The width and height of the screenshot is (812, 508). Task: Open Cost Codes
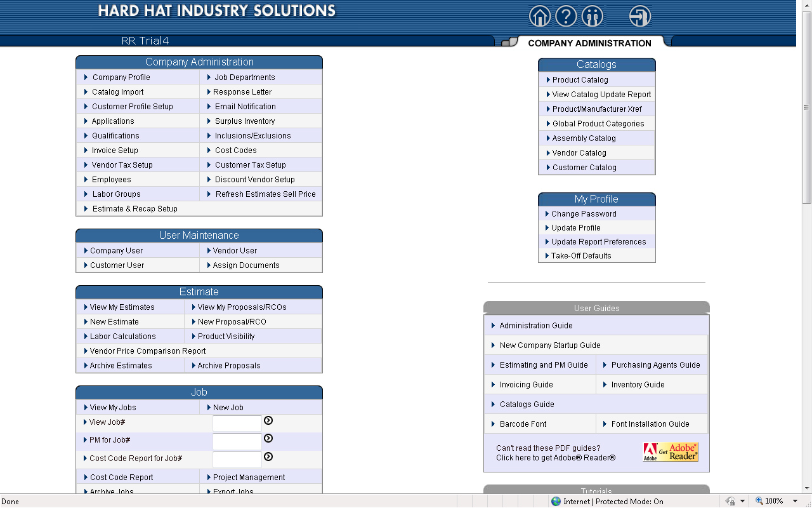(x=236, y=150)
